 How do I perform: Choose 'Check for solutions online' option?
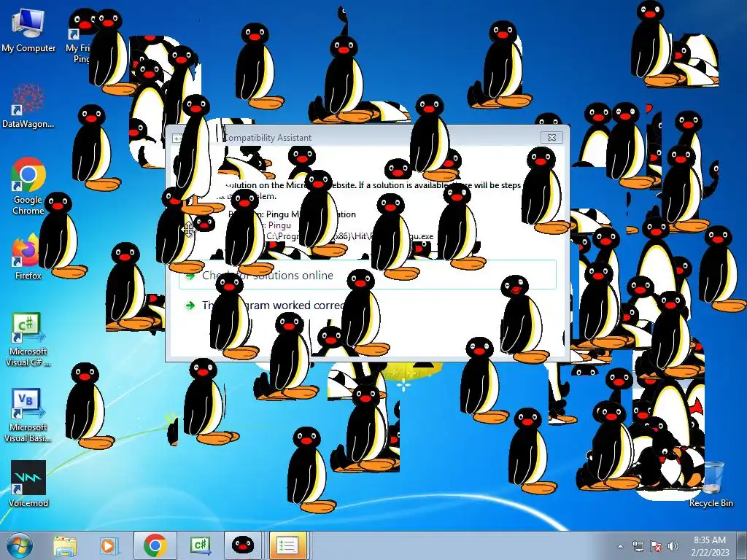[368, 275]
